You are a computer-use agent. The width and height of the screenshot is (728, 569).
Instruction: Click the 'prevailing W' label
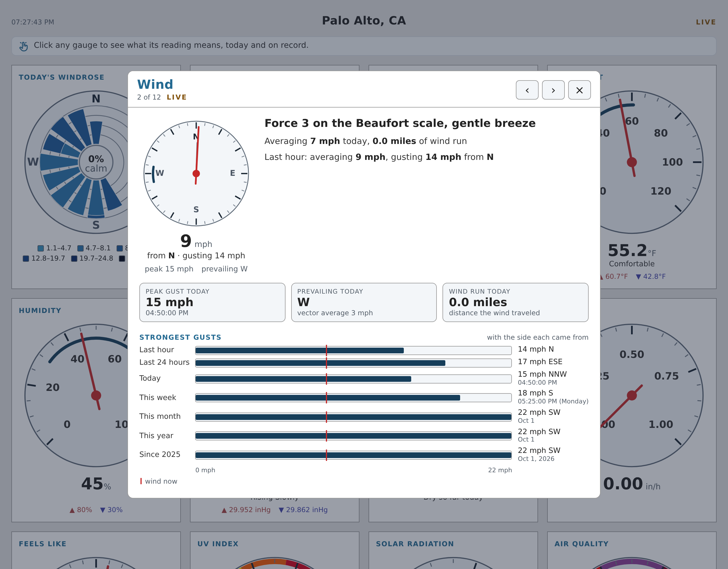[224, 269]
